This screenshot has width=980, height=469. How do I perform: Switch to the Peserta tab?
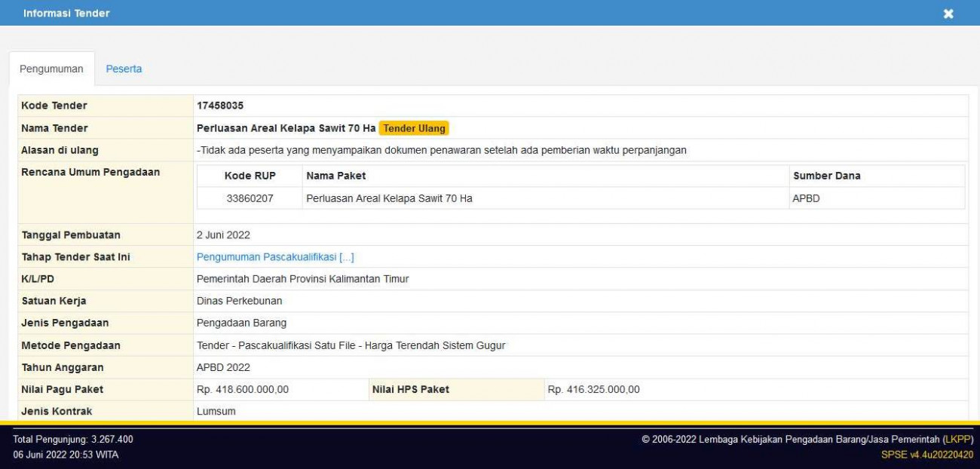[x=124, y=69]
